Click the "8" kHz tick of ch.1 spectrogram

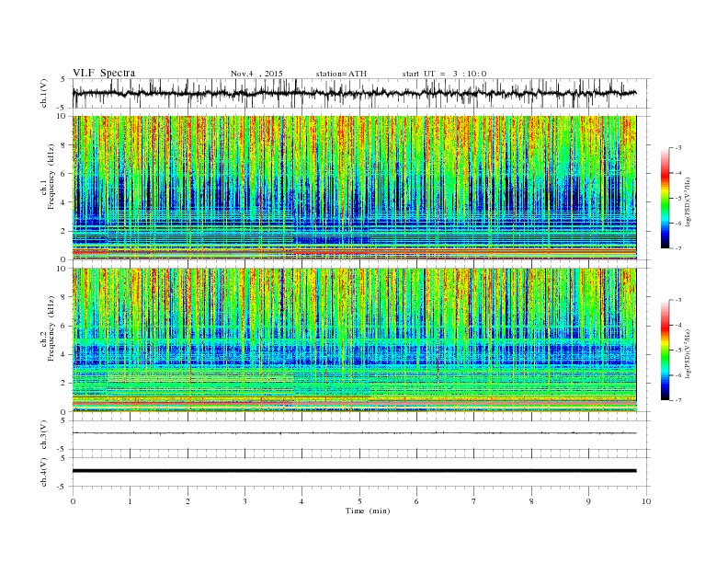[64, 145]
